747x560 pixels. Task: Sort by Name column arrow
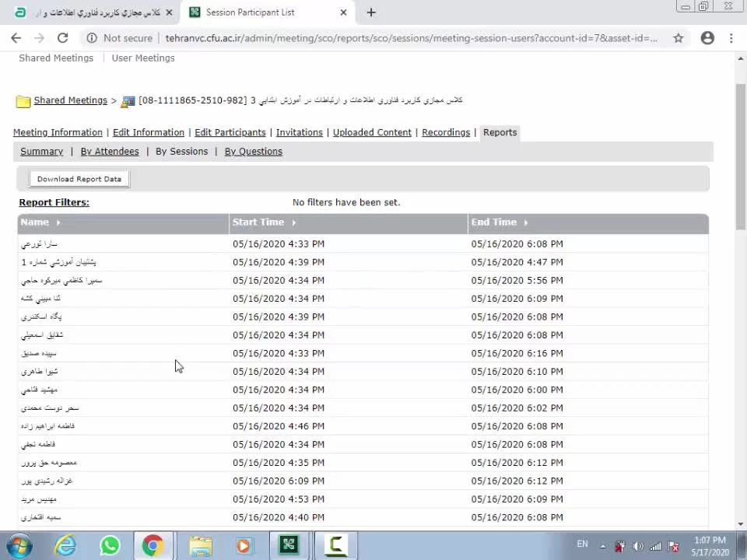click(58, 222)
